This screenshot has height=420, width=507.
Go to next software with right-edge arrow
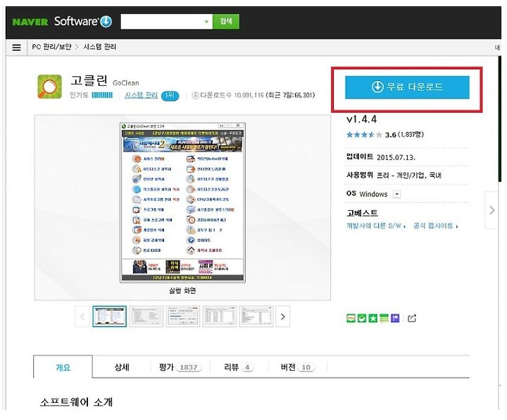point(492,210)
